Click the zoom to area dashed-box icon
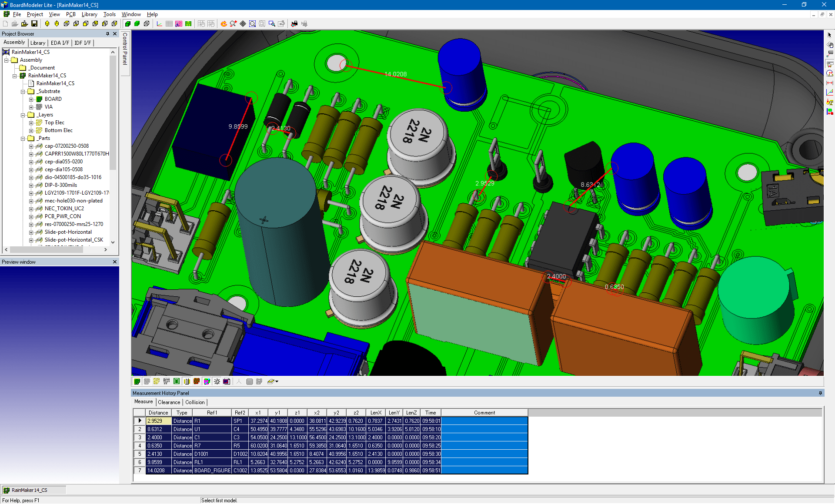 pyautogui.click(x=252, y=24)
